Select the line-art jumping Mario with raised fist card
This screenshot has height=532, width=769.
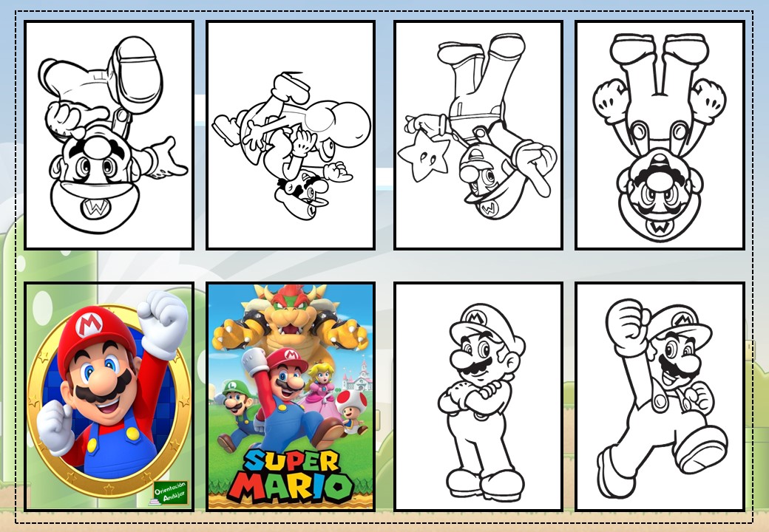660,396
